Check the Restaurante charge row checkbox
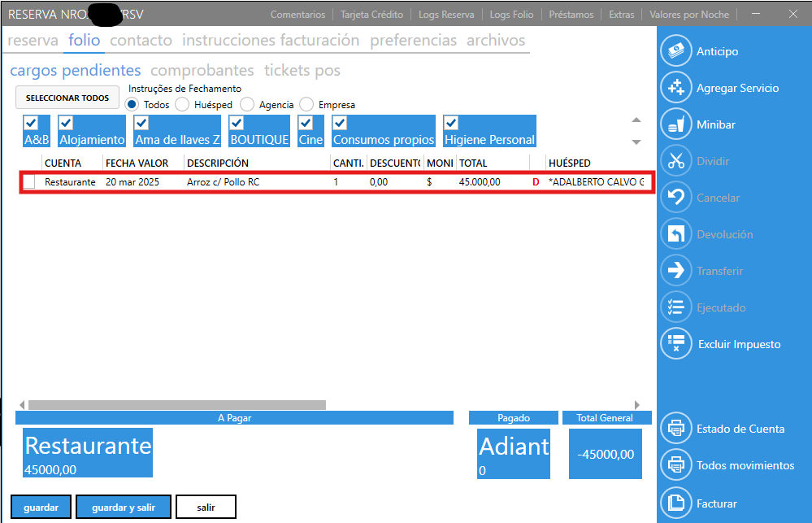The height and width of the screenshot is (523, 812). 29,183
